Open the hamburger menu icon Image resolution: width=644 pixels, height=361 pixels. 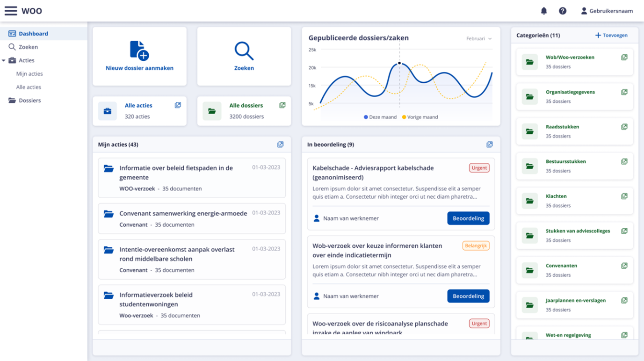coord(11,11)
